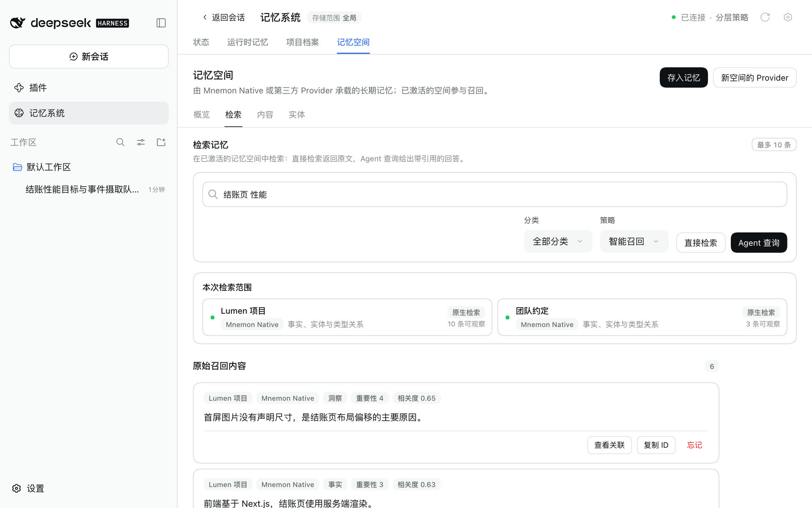Click the 已连接 · 分层策略 status

click(x=710, y=17)
